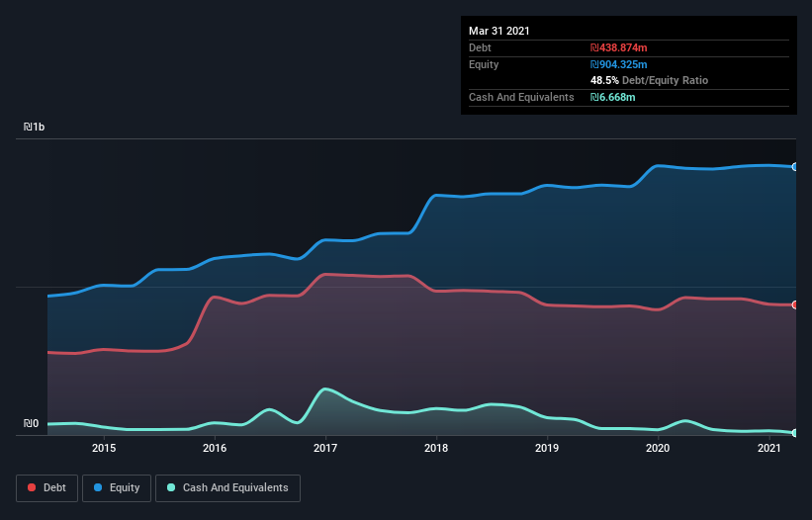This screenshot has height=520, width=812.
Task: Select the Cash endpoint marker on chart
Action: tap(795, 433)
